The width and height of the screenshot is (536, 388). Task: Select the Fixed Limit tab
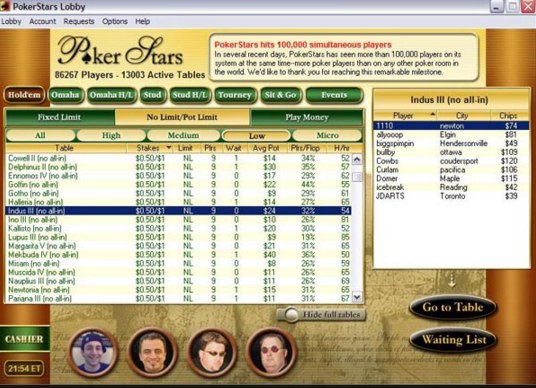[x=59, y=117]
